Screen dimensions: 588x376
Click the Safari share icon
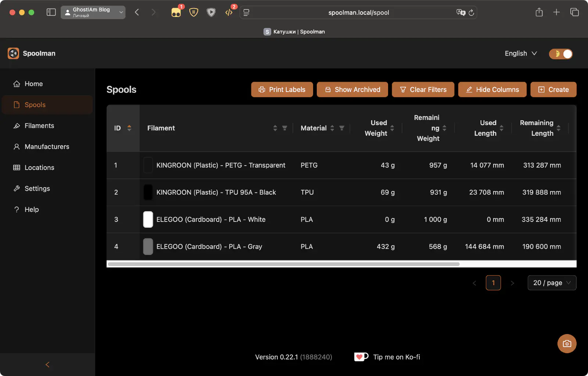(539, 12)
